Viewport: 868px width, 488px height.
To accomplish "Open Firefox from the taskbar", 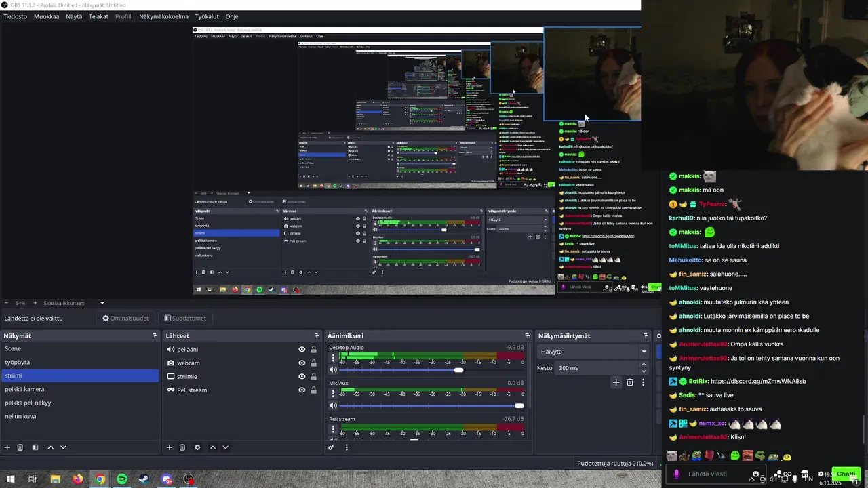I will click(78, 479).
